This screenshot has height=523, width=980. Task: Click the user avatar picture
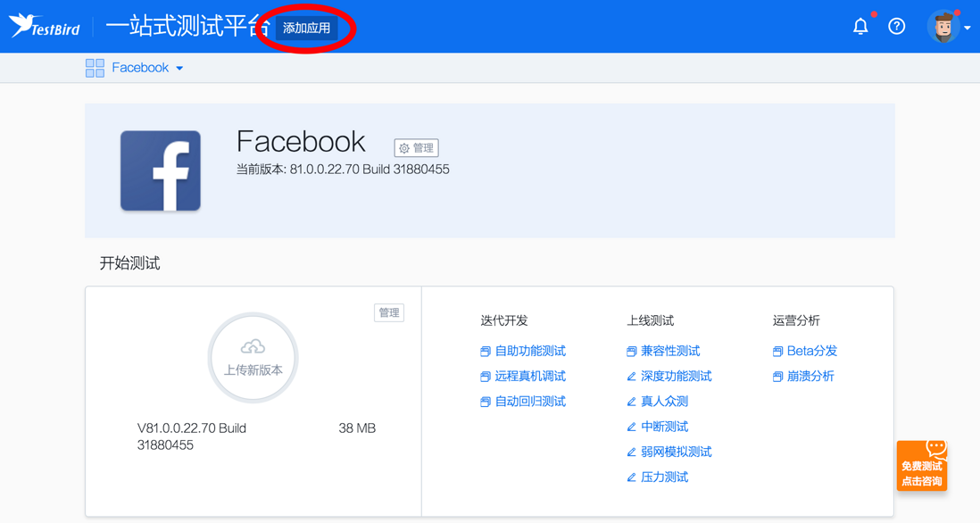point(943,27)
